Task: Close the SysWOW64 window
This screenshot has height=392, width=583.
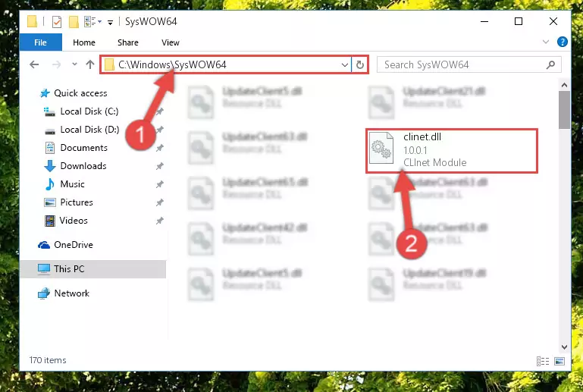Action: (x=553, y=21)
